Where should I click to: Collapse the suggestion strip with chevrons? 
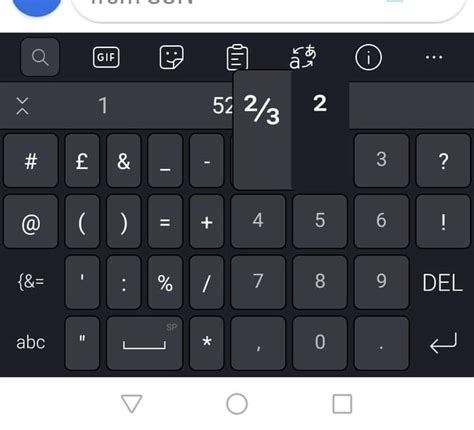coord(22,106)
